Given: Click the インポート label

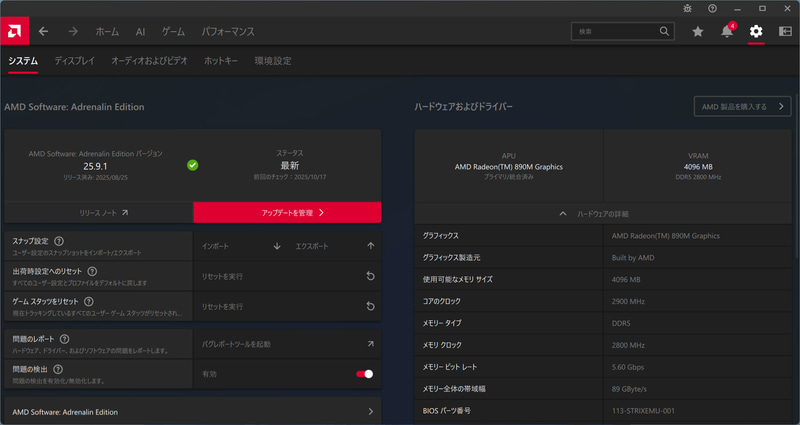Looking at the screenshot, I should click(x=215, y=246).
